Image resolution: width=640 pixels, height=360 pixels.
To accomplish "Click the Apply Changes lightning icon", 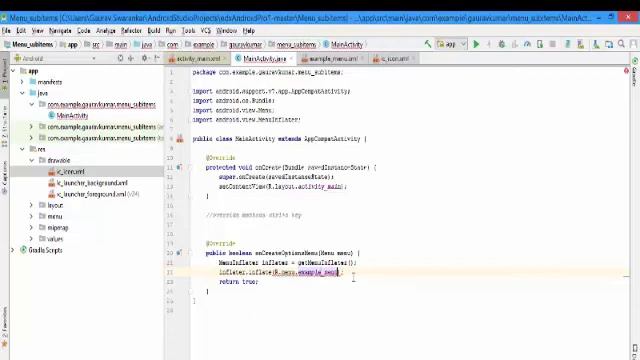I will tap(489, 44).
